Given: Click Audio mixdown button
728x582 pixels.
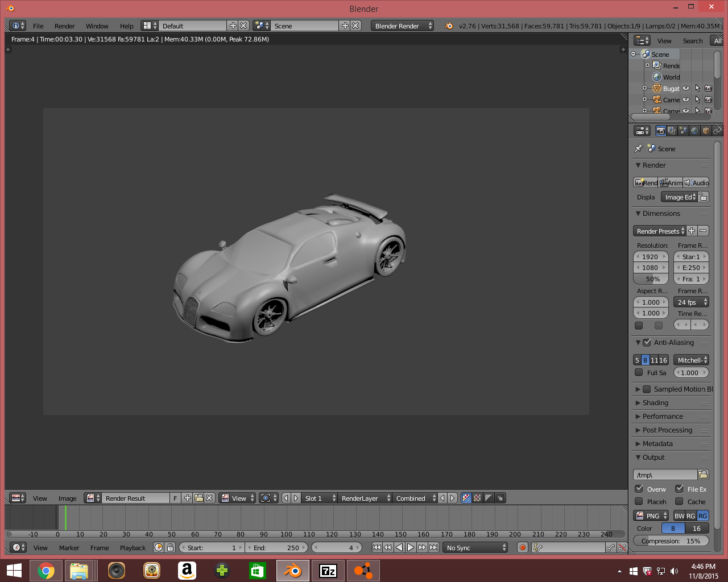Looking at the screenshot, I should [x=696, y=182].
